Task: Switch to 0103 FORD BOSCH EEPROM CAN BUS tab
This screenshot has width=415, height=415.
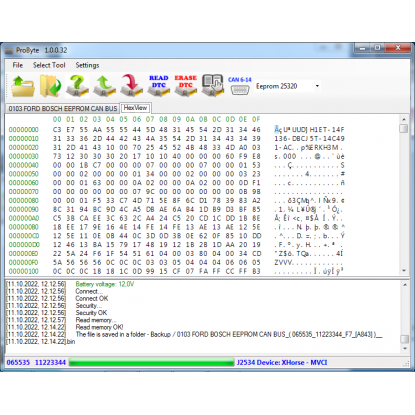Action: [63, 109]
